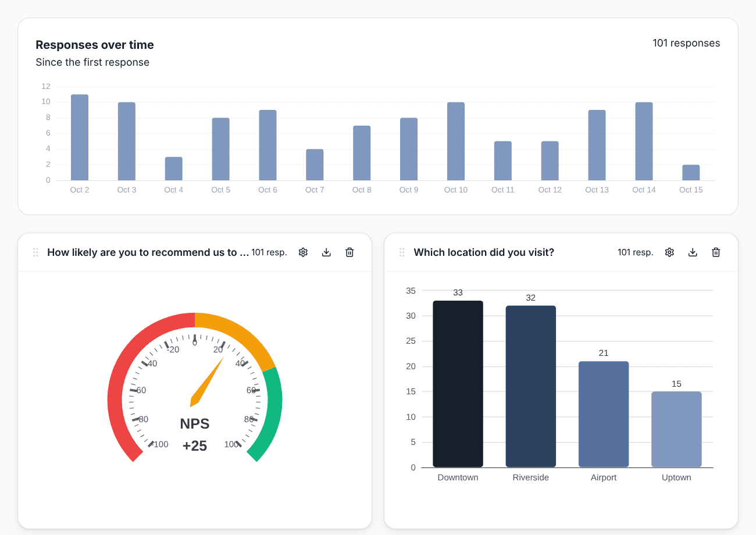Click "How likely are you to recommend" title

148,252
